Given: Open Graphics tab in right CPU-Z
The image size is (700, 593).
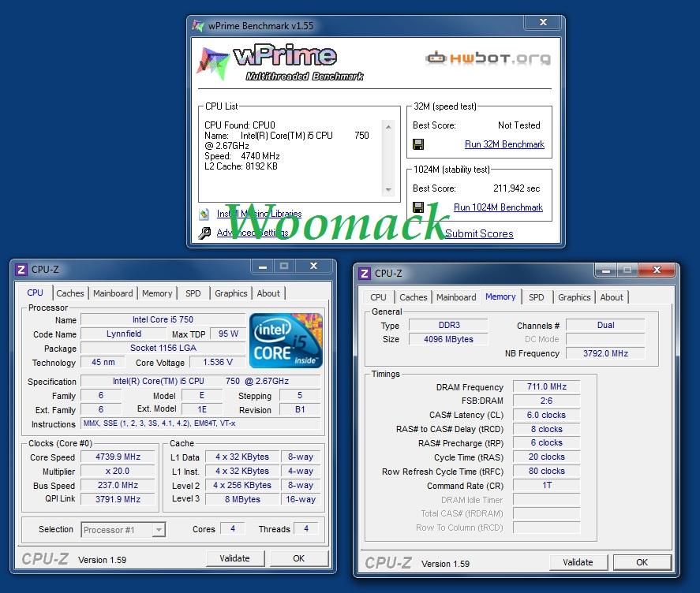Looking at the screenshot, I should pyautogui.click(x=574, y=297).
